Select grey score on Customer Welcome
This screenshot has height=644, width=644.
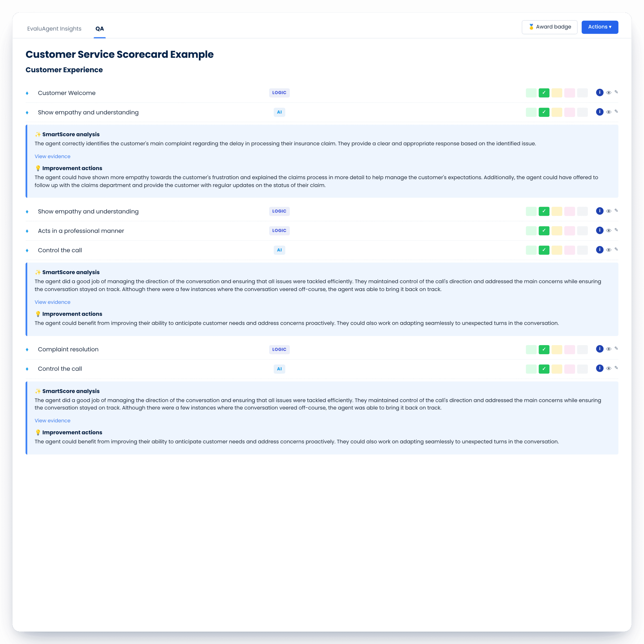pyautogui.click(x=582, y=93)
